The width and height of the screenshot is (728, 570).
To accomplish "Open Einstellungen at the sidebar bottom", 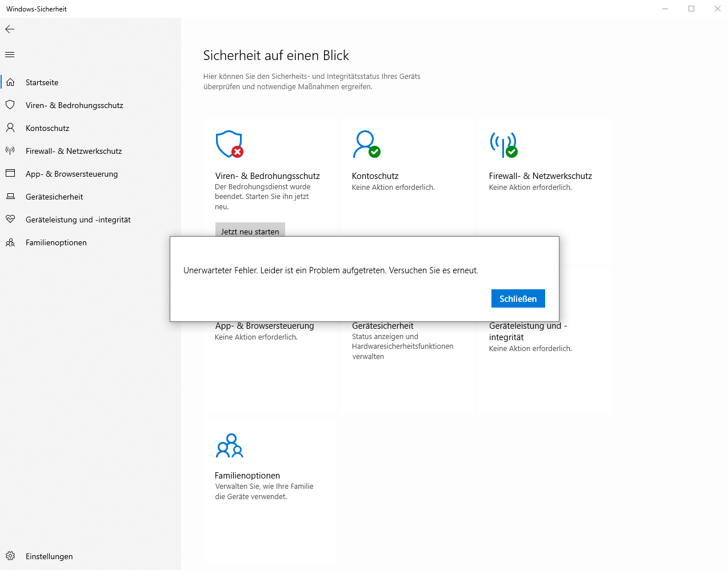I will [49, 556].
